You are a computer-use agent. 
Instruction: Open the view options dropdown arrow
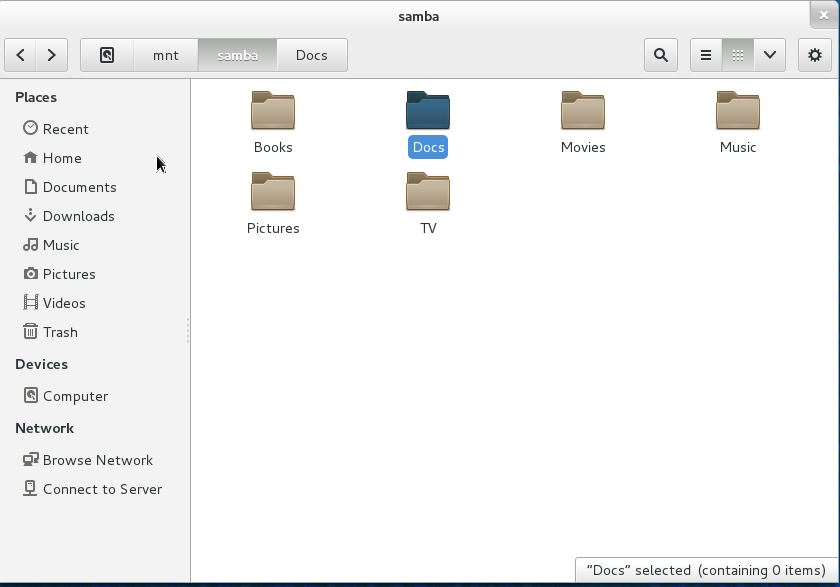coord(769,55)
